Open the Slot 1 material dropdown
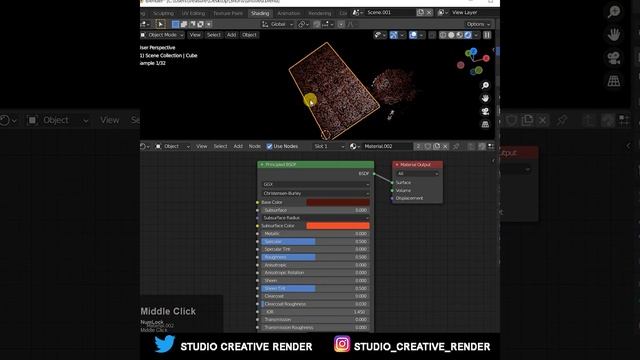640x360 pixels. click(329, 146)
